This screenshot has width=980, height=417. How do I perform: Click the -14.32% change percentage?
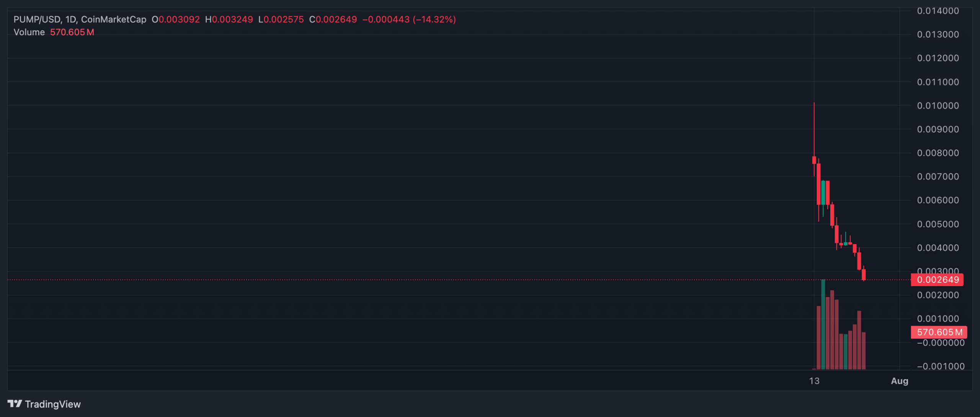click(x=434, y=19)
